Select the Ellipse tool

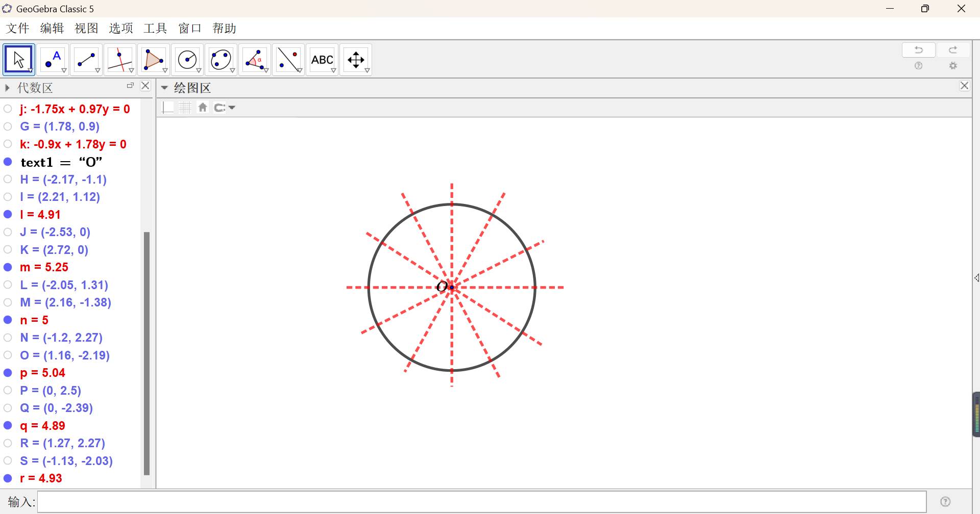(221, 60)
